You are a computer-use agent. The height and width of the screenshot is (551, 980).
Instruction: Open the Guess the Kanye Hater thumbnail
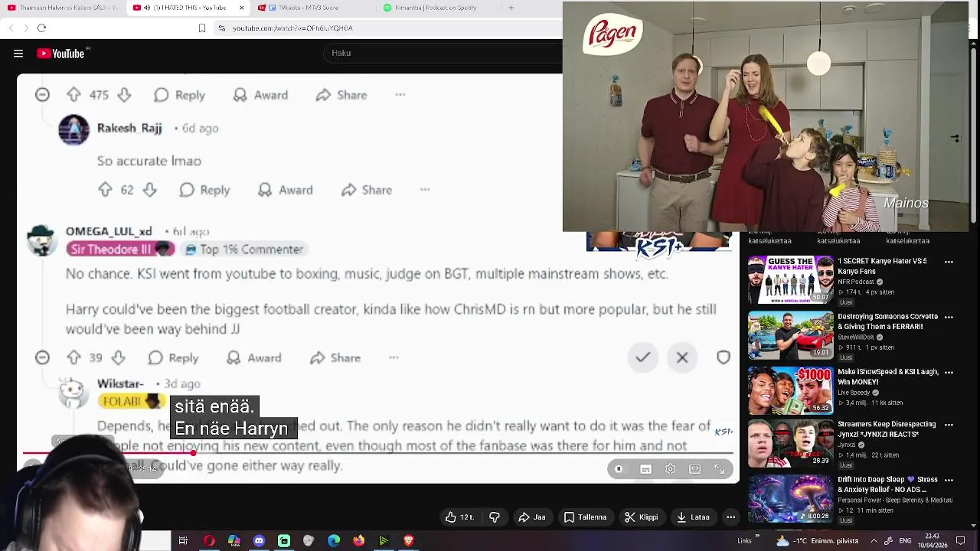(791, 280)
